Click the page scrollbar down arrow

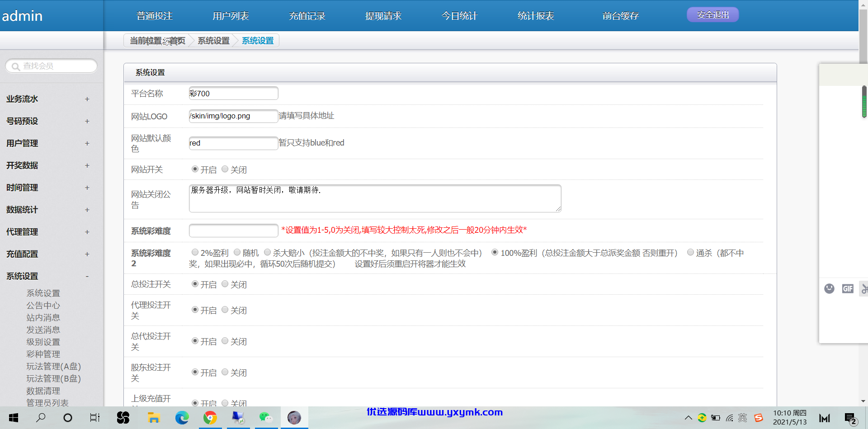pyautogui.click(x=863, y=401)
